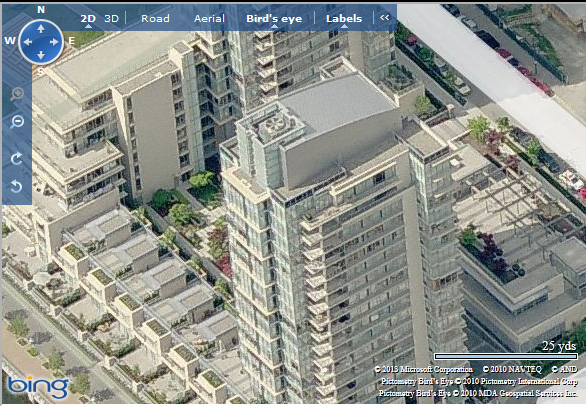Select Road map view
This screenshot has height=406, width=586.
tap(155, 18)
